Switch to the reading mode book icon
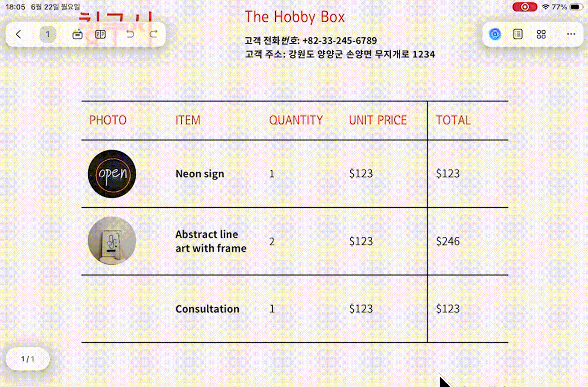 coord(101,34)
